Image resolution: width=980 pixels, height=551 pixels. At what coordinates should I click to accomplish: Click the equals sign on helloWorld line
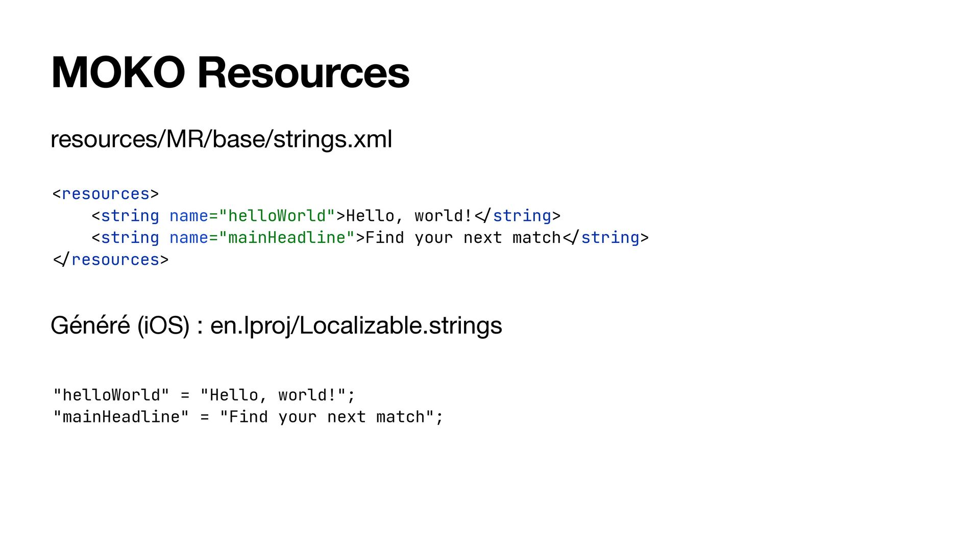(x=185, y=395)
